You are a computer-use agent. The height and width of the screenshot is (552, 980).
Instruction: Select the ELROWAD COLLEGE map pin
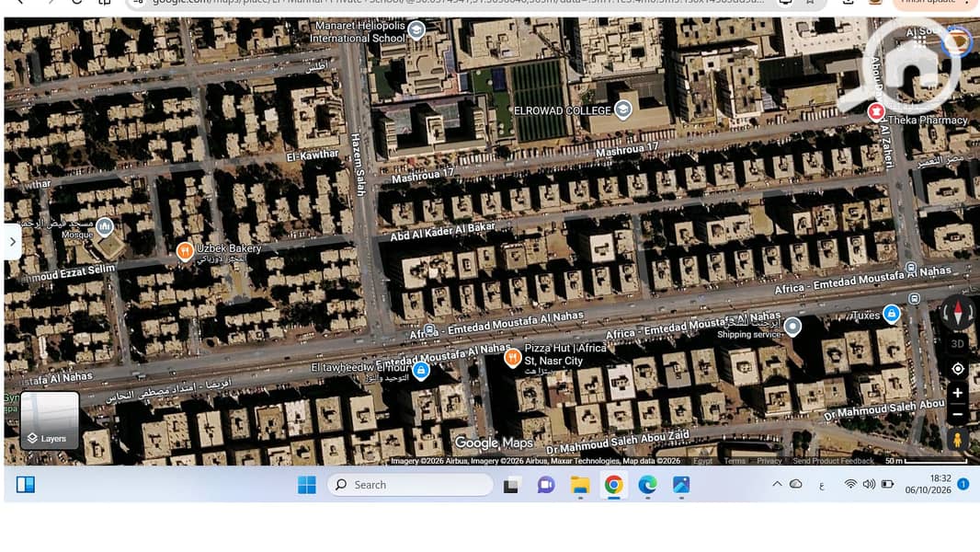point(622,109)
